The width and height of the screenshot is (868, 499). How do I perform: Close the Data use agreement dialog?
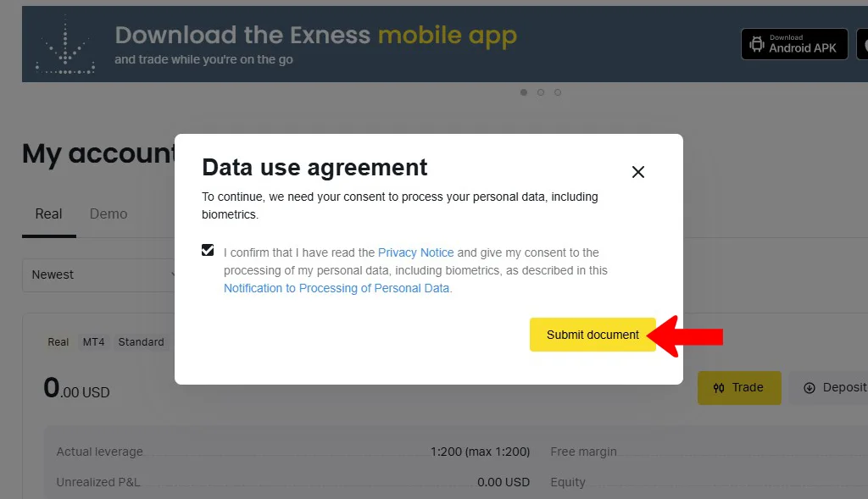click(x=637, y=171)
